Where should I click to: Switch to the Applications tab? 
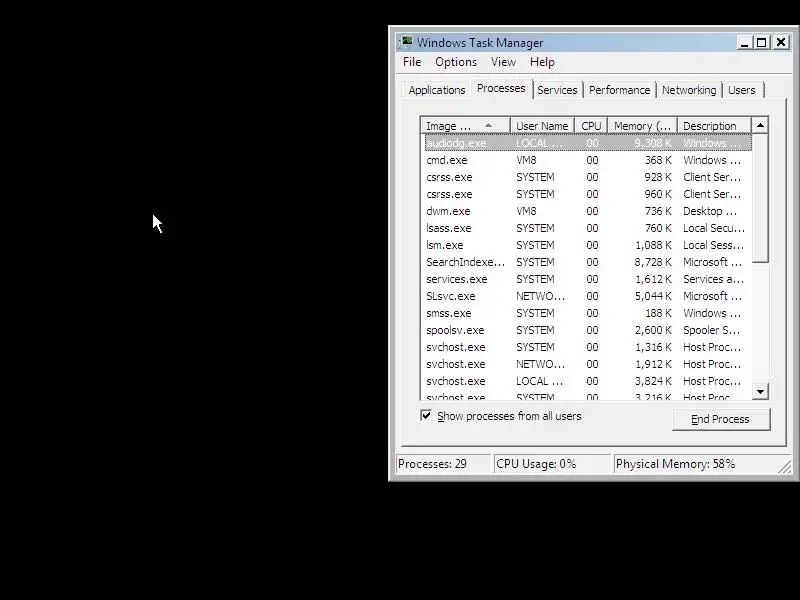pos(437,90)
